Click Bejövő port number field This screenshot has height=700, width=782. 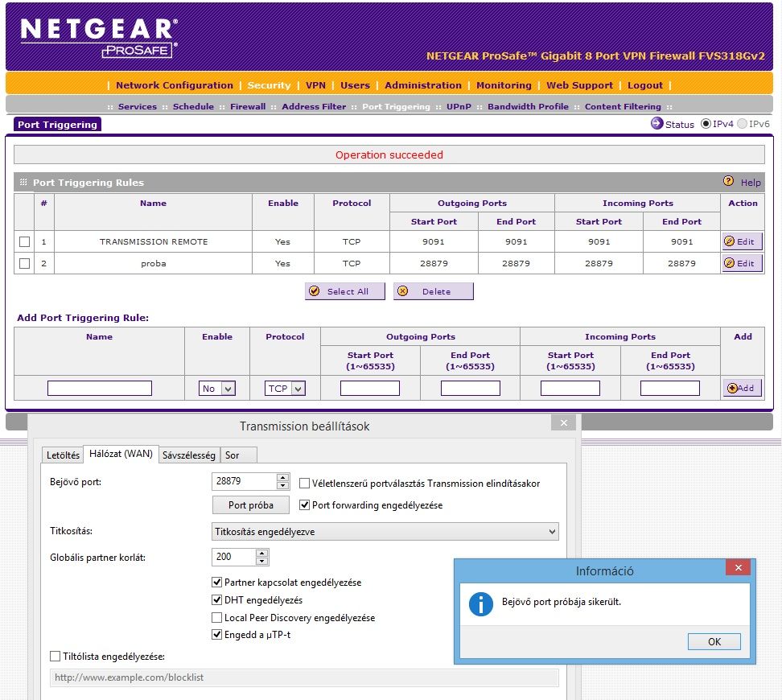pos(245,481)
